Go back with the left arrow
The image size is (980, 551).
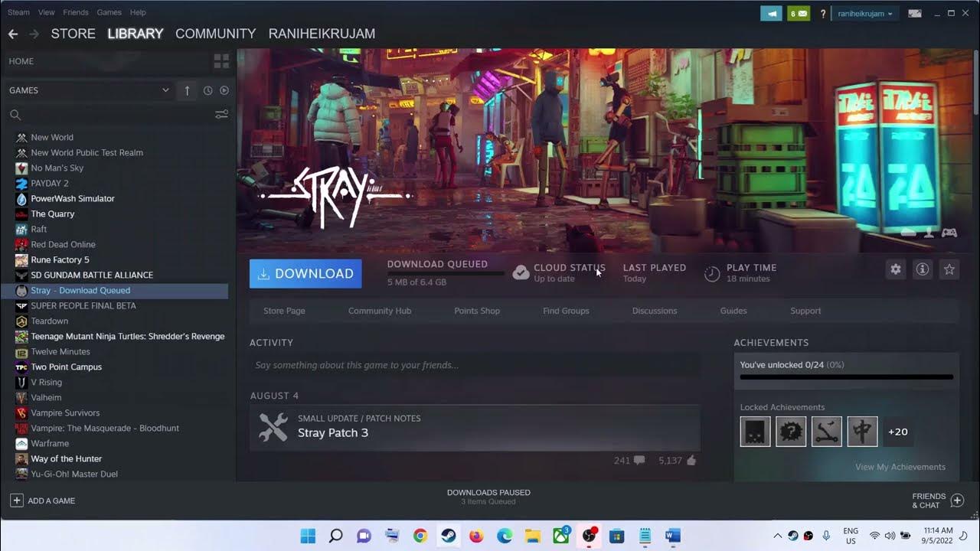tap(12, 34)
